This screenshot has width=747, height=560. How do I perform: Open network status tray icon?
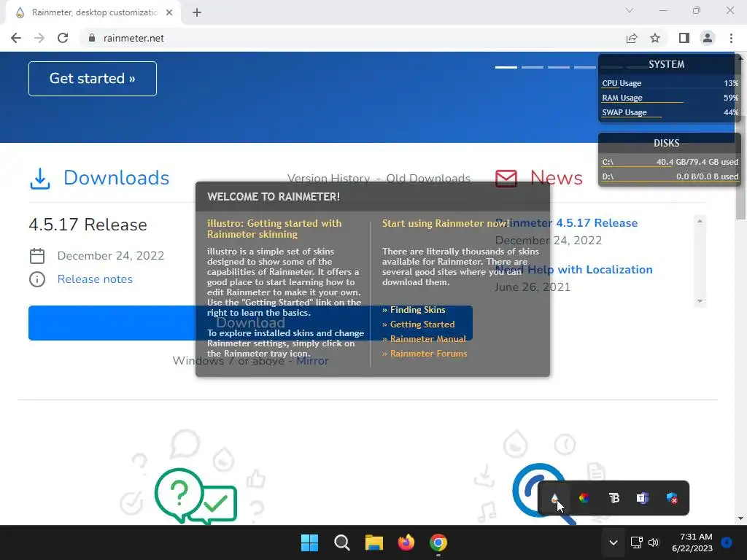(x=637, y=542)
